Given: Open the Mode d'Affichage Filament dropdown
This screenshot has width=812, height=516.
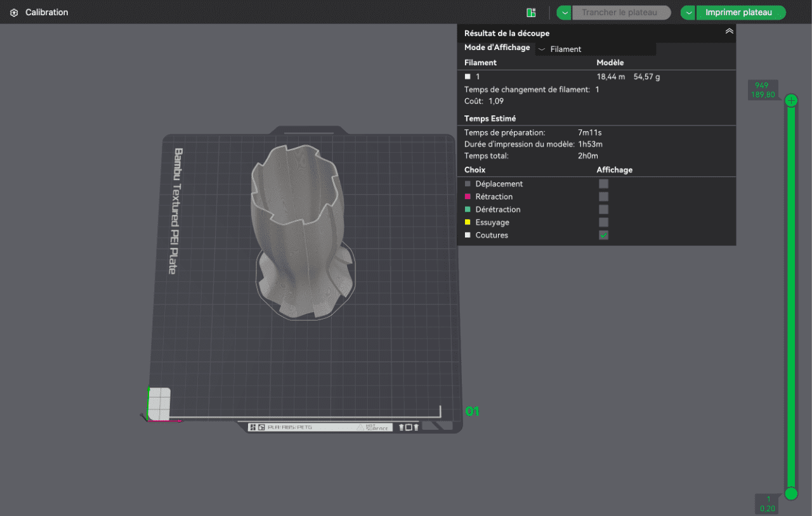Looking at the screenshot, I should tap(595, 49).
